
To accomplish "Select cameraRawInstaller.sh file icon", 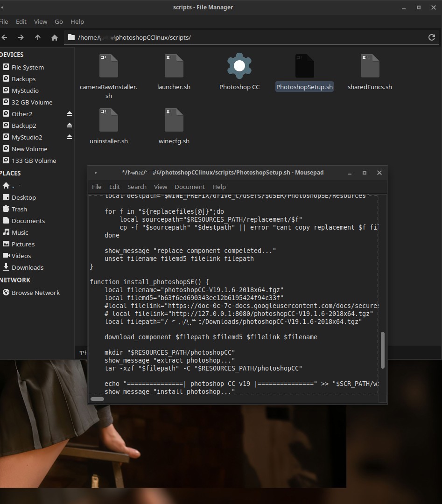I will point(109,66).
